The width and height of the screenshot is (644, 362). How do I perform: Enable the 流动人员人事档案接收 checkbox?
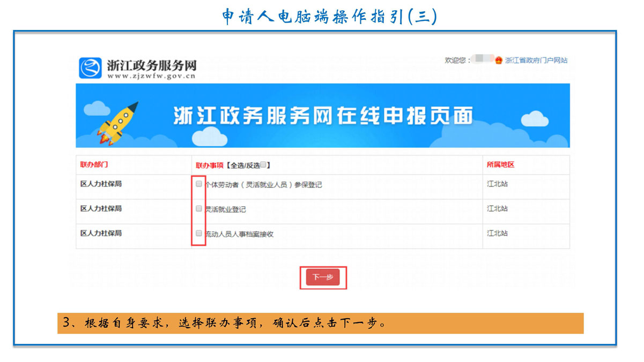[x=199, y=233]
